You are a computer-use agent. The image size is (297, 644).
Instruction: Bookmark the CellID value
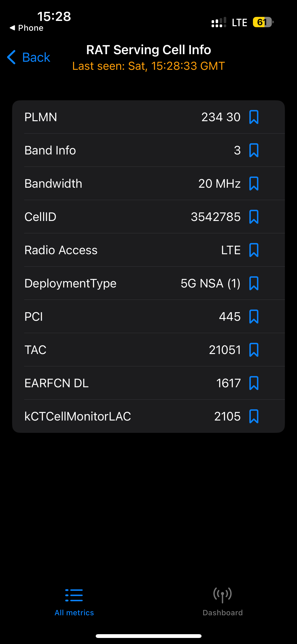coord(254,217)
